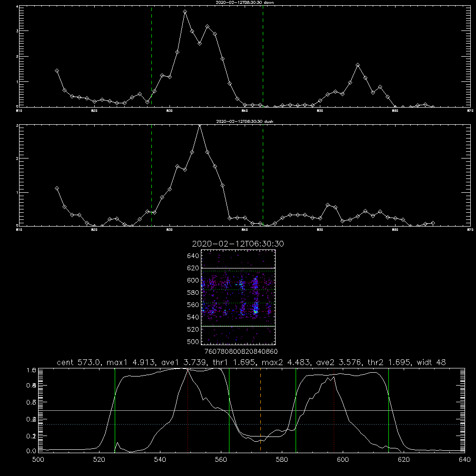Click bottom plot x-axis label 580
This screenshot has height=476, width=476.
coord(282,460)
